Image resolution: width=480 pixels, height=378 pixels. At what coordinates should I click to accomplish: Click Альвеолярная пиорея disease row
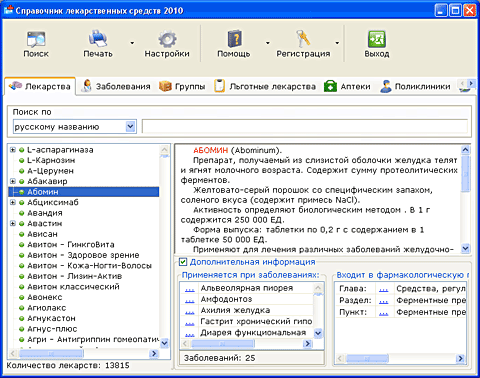(247, 288)
